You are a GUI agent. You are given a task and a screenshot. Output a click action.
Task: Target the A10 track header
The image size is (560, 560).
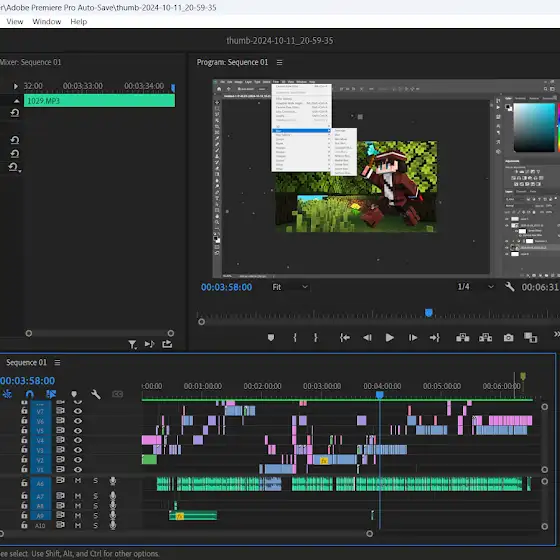(x=40, y=526)
